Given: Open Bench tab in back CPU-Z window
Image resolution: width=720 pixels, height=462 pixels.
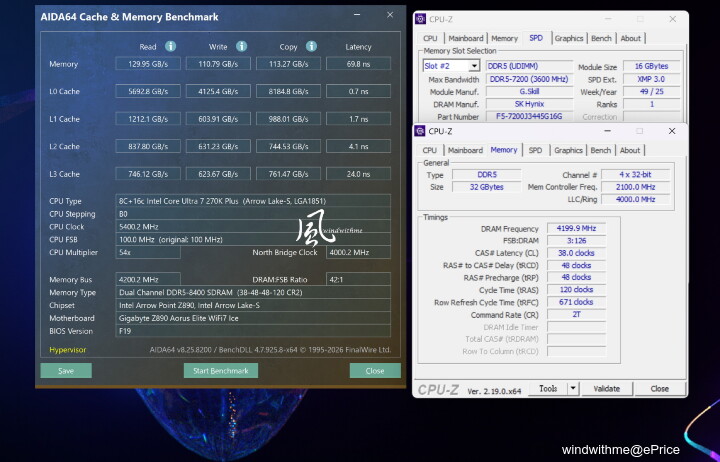Looking at the screenshot, I should [x=601, y=38].
